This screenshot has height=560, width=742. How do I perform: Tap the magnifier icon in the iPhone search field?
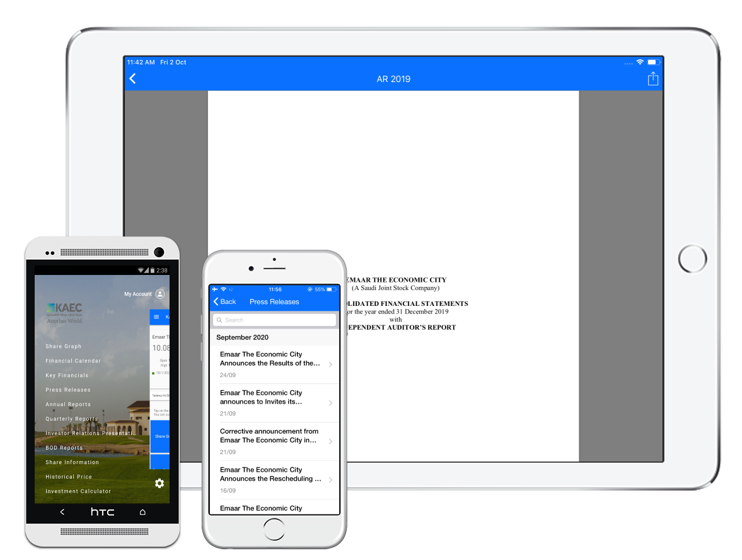[219, 320]
